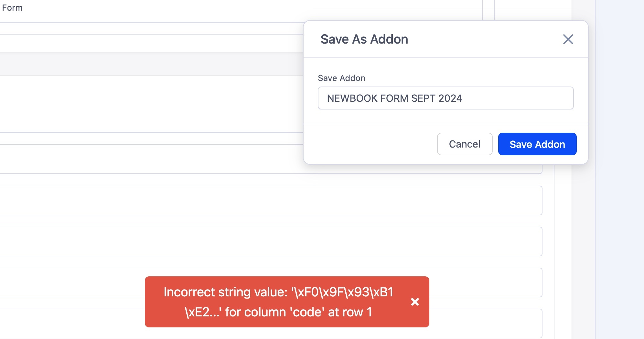
Task: Focus the empty field behind the error toast
Action: pos(71,282)
